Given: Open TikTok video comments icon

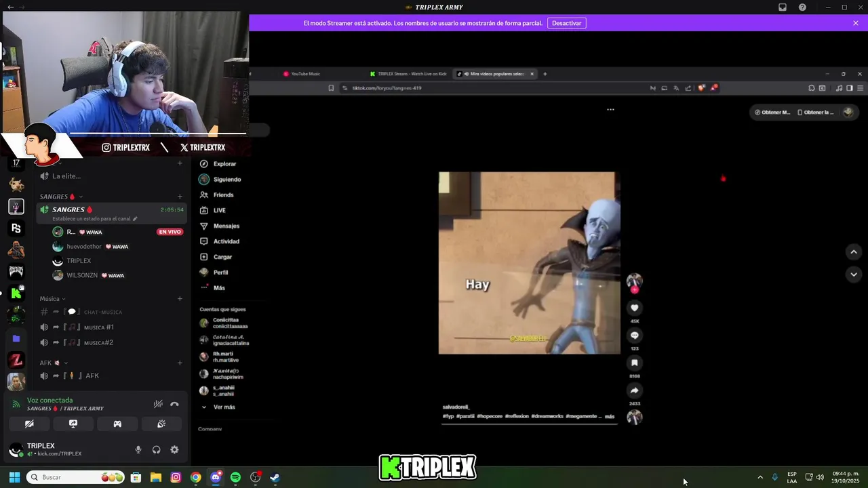Looking at the screenshot, I should [635, 335].
